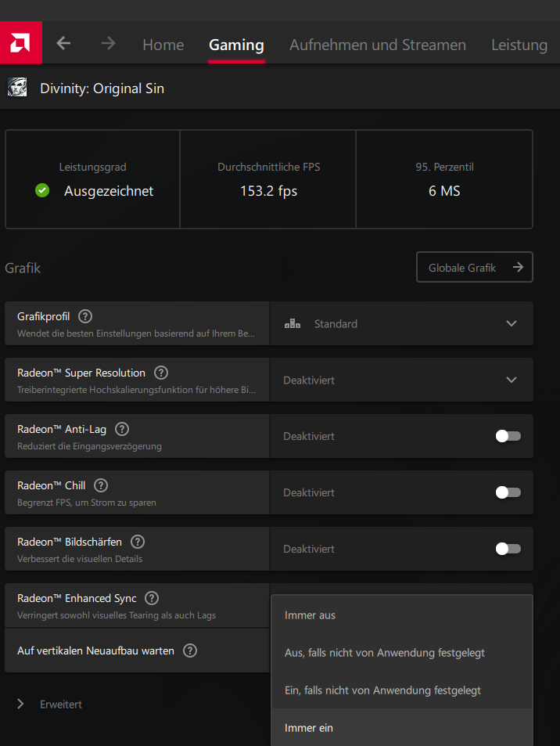Enable the Radeon Anti-Lag toggle
This screenshot has width=560, height=746.
(x=508, y=436)
